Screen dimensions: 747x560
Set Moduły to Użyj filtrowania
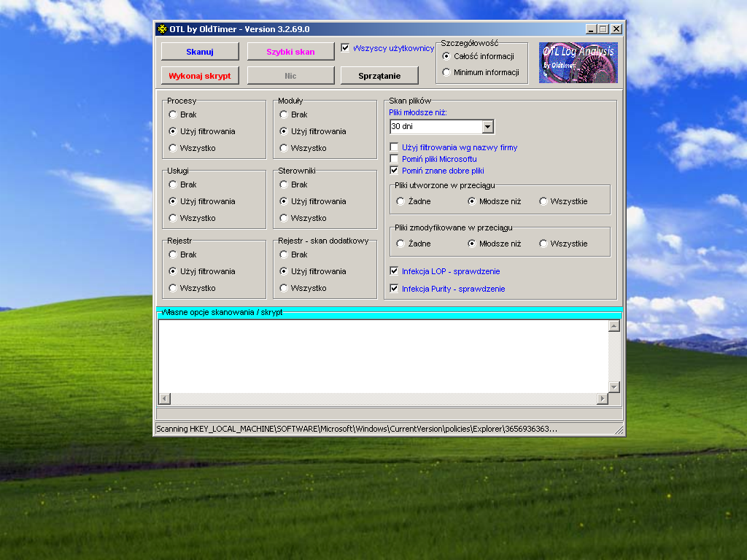(284, 131)
